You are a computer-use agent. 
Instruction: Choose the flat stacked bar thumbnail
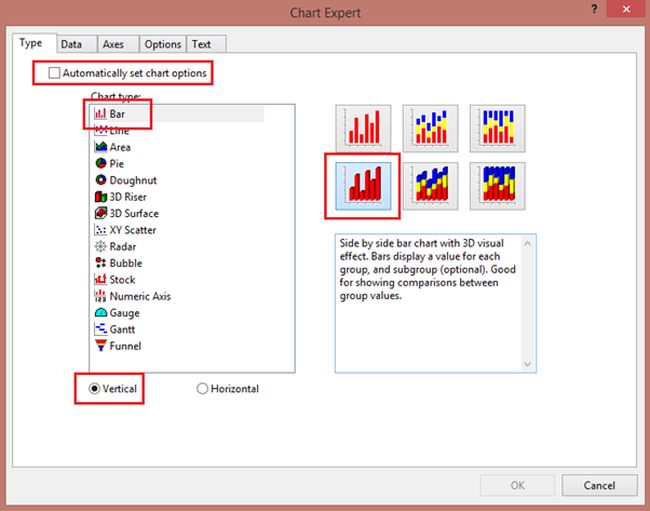point(430,128)
